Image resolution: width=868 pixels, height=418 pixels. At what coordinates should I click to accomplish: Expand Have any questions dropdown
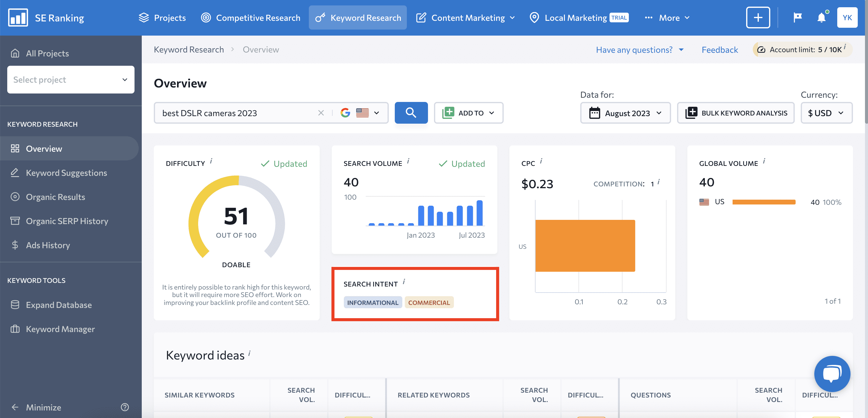point(640,50)
